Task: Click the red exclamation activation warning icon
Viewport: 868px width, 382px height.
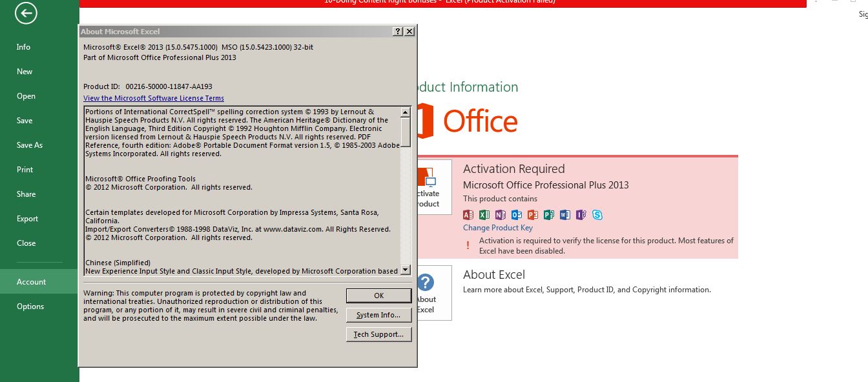Action: (468, 245)
